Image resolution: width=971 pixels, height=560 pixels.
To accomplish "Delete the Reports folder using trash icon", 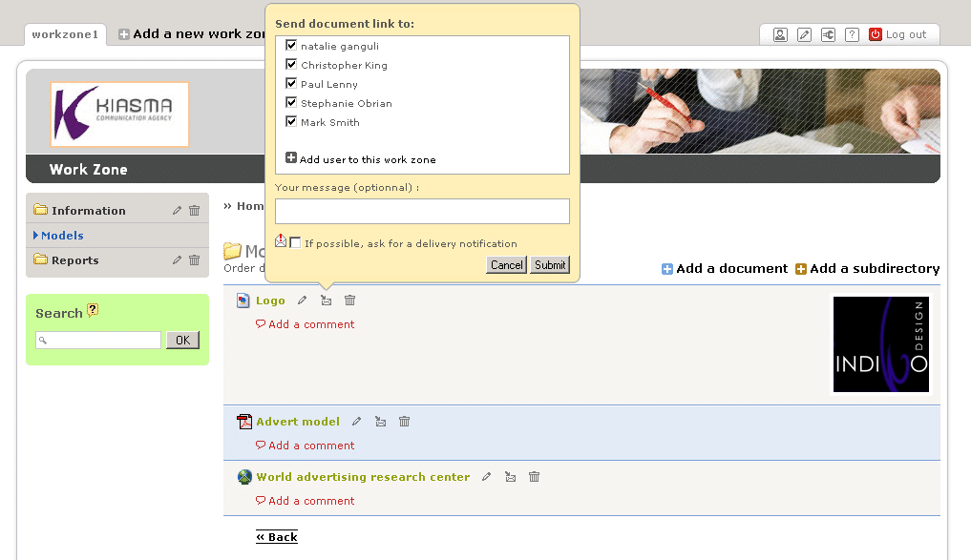I will coord(195,259).
